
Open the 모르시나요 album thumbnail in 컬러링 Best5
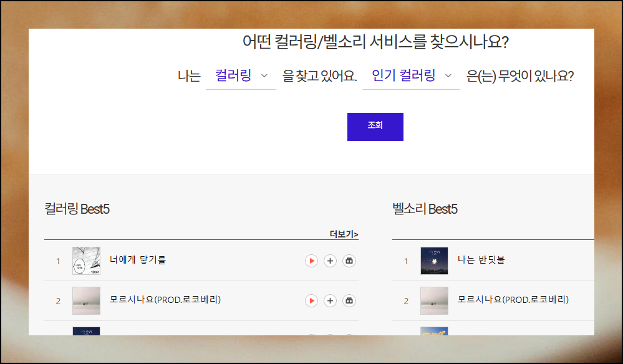pos(86,300)
